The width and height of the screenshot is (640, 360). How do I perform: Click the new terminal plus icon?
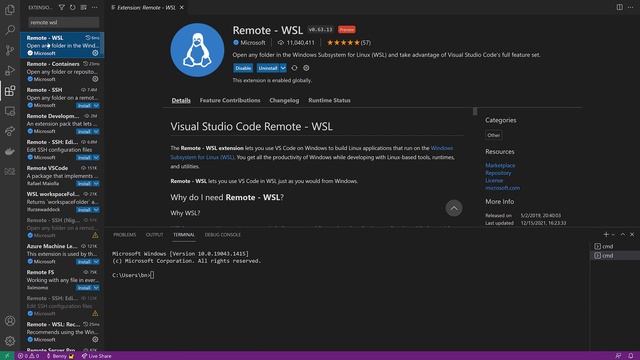(x=606, y=235)
